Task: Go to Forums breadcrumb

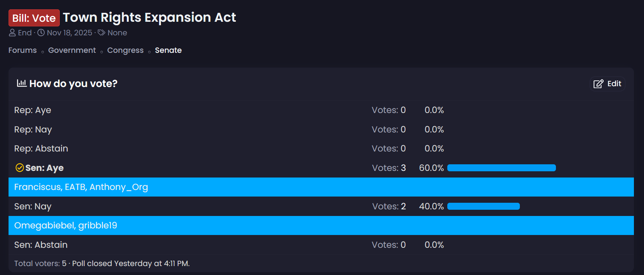Action: pos(23,50)
